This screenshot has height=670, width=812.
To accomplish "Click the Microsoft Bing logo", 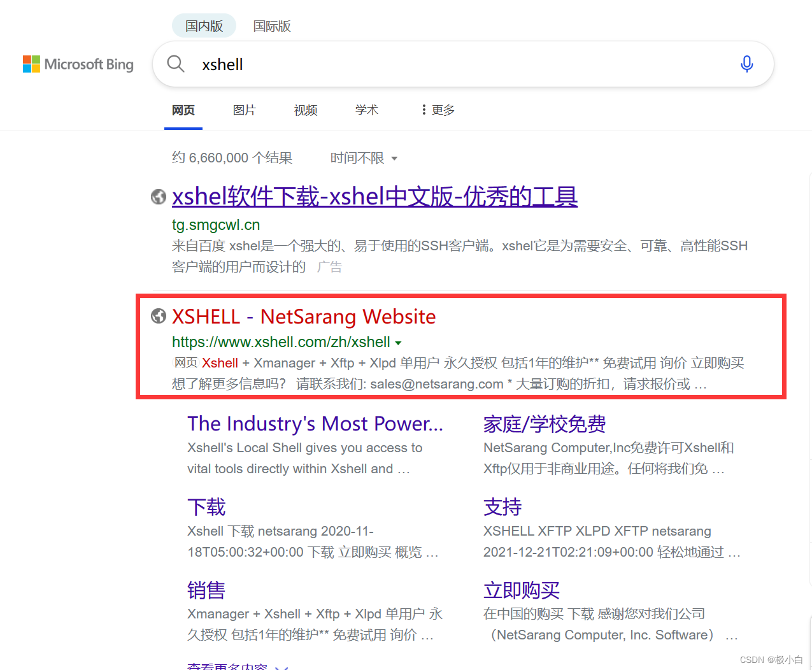I will (x=78, y=64).
